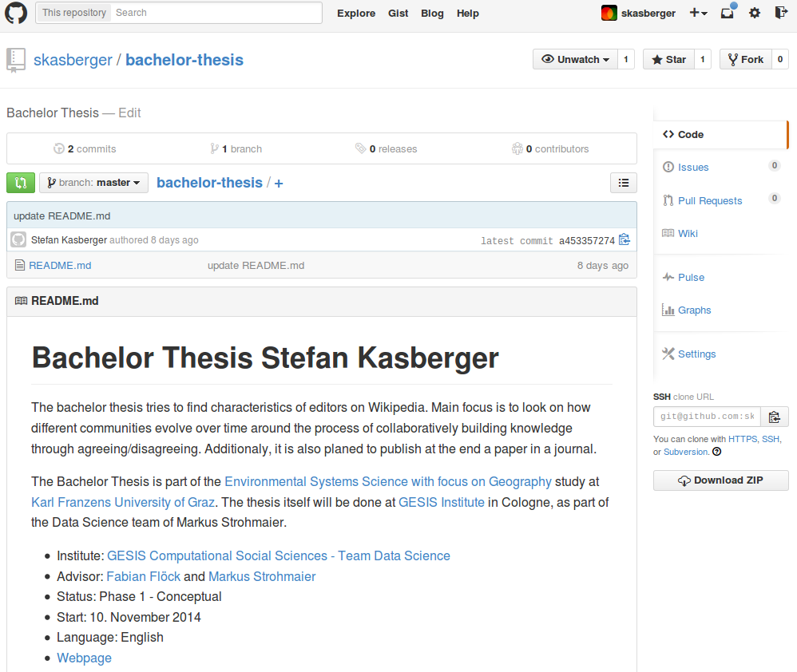View stargazers count next to Star
The image size is (797, 672).
(703, 59)
